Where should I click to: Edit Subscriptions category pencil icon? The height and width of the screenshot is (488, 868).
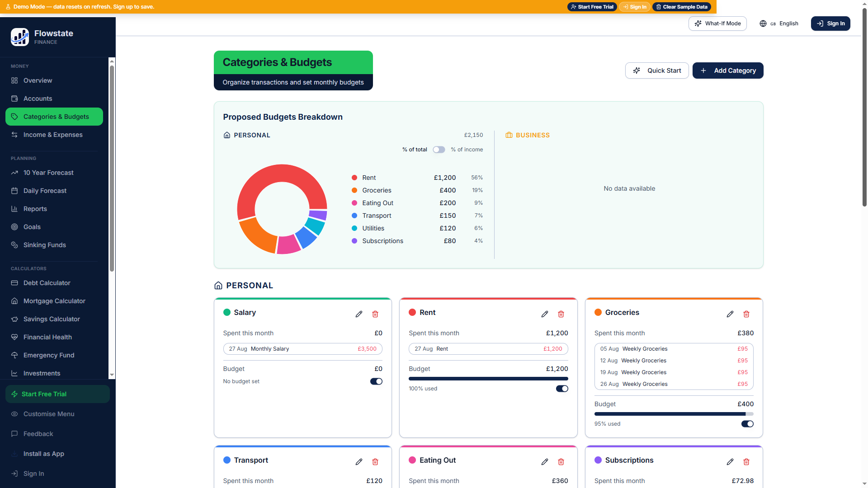tap(730, 462)
